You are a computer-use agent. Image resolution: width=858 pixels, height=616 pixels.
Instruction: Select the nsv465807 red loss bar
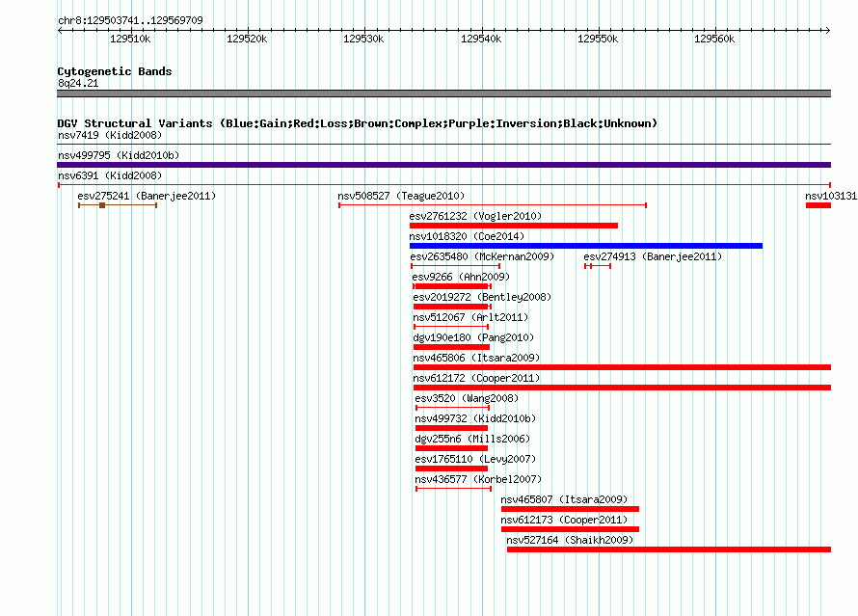pyautogui.click(x=570, y=509)
